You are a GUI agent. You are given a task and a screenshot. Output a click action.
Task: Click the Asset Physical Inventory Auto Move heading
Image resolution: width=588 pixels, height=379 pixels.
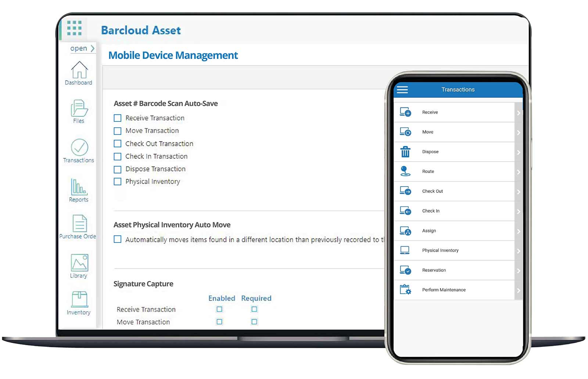pos(172,225)
